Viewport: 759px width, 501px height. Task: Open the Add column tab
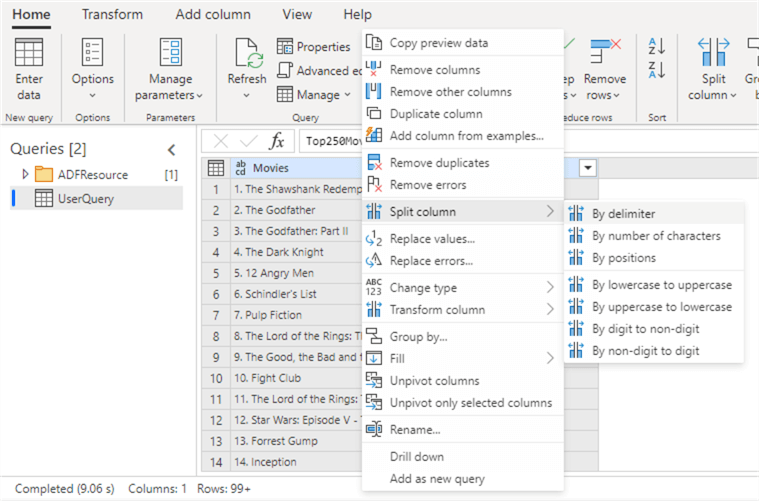coord(215,15)
